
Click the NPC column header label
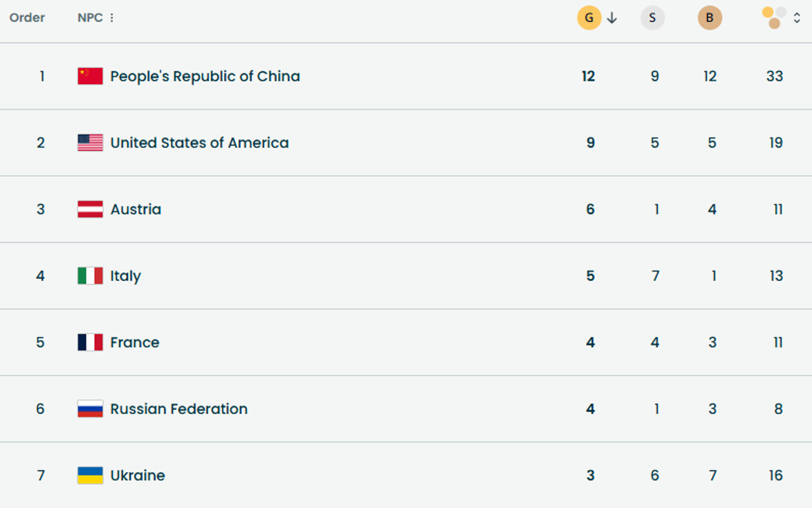[x=90, y=18]
